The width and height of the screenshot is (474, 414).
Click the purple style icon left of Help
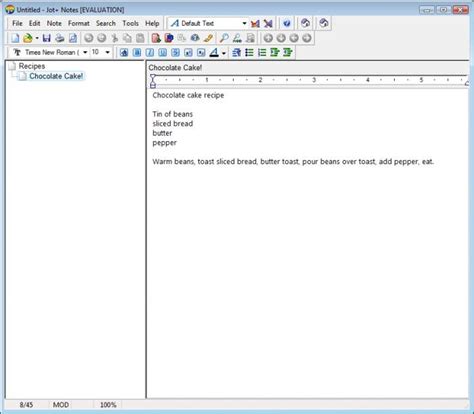[268, 23]
